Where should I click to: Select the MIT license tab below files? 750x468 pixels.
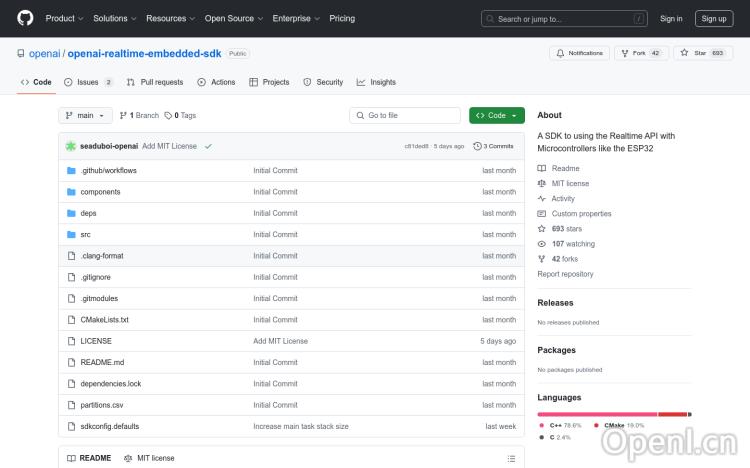149,458
